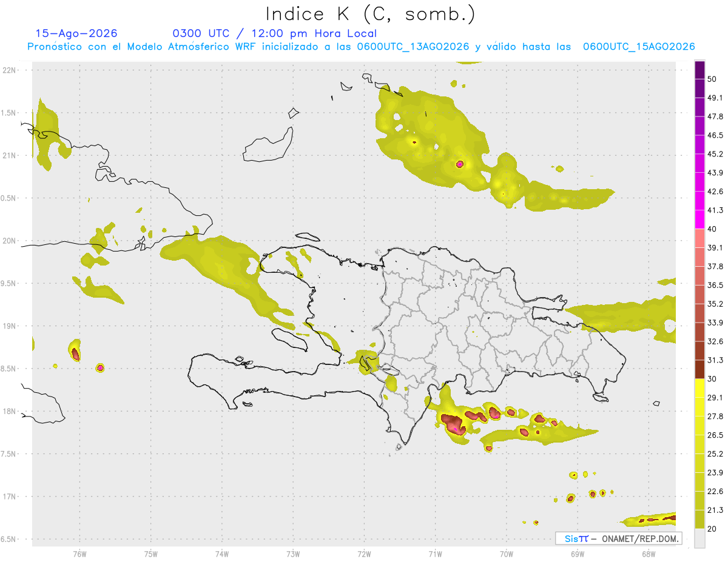Click the '32.6' colorbar label

coord(715,341)
